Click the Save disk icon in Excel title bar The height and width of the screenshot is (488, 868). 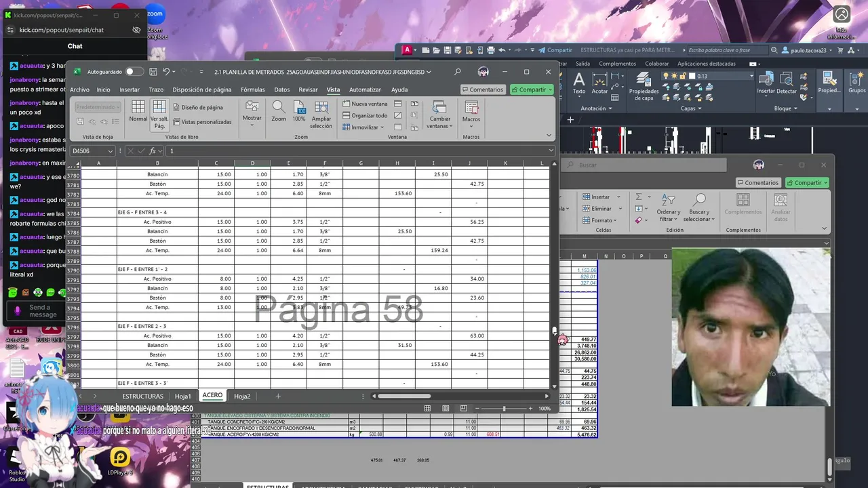[x=153, y=72]
